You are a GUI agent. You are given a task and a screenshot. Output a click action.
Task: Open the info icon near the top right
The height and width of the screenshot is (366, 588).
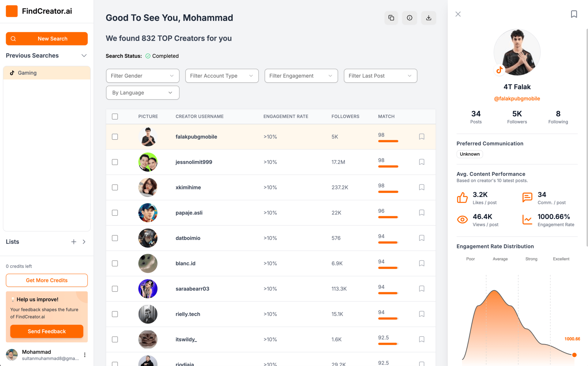[409, 18]
